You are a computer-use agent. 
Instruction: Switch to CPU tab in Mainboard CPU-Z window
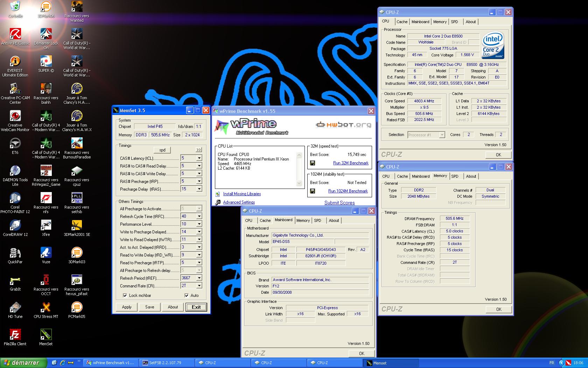[248, 220]
